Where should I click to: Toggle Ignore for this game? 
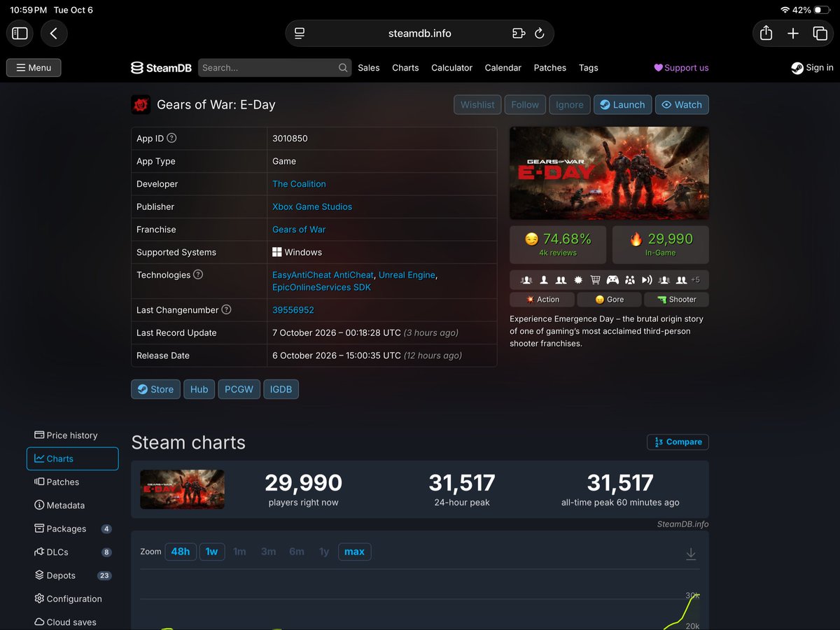click(x=569, y=104)
